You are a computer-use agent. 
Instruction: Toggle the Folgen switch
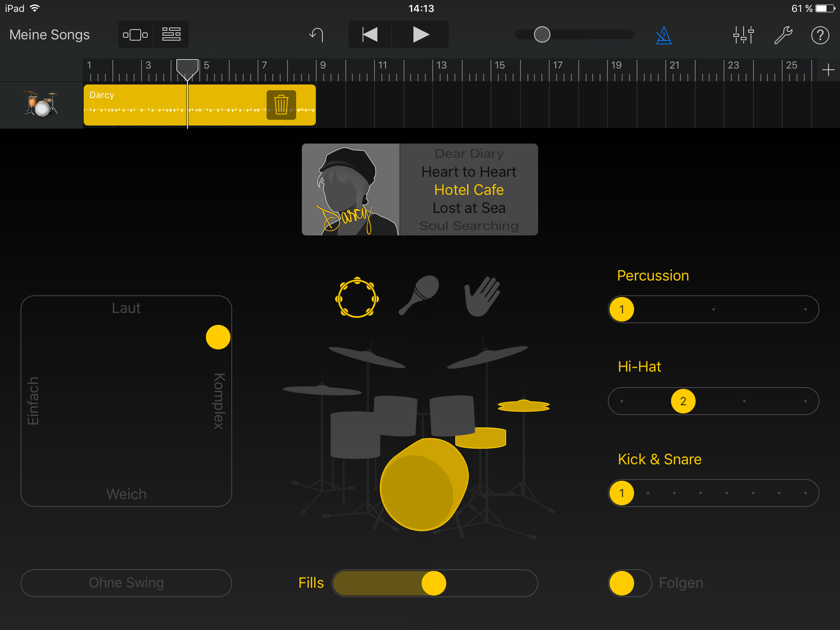[x=630, y=583]
